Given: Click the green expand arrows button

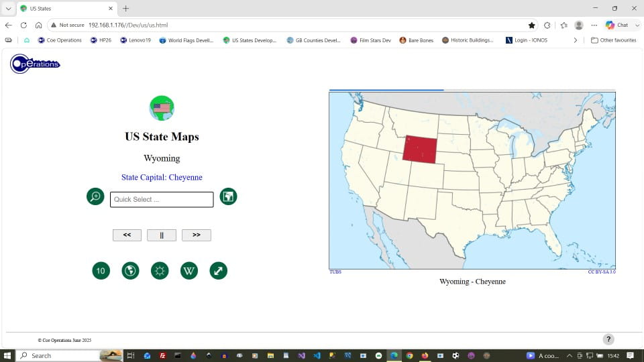Looking at the screenshot, I should pyautogui.click(x=219, y=270).
